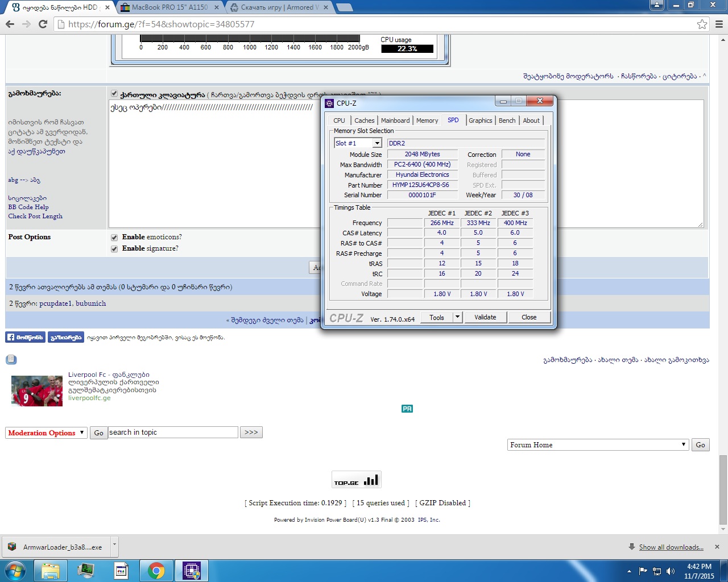The width and height of the screenshot is (728, 582).
Task: Open the Armored game download tab
Action: pos(279,7)
